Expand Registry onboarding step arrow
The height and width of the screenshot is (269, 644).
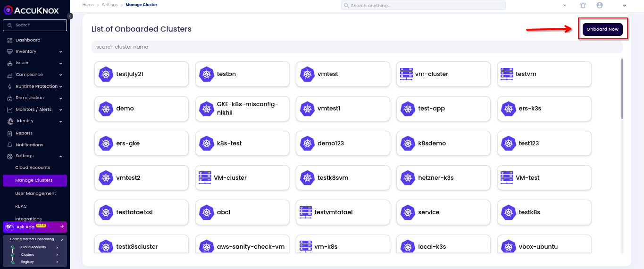pos(57,262)
